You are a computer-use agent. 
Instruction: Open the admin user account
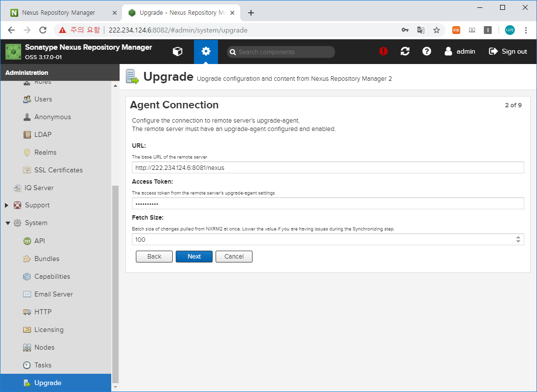[460, 51]
